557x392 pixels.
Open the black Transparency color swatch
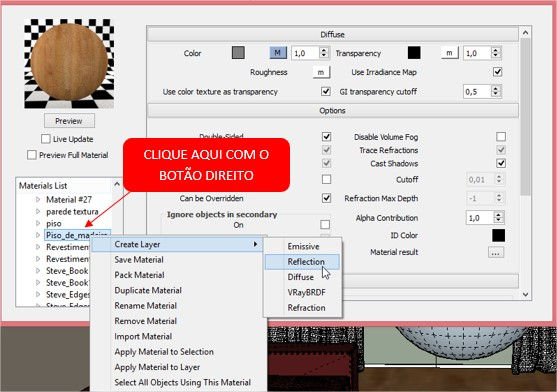tap(414, 53)
